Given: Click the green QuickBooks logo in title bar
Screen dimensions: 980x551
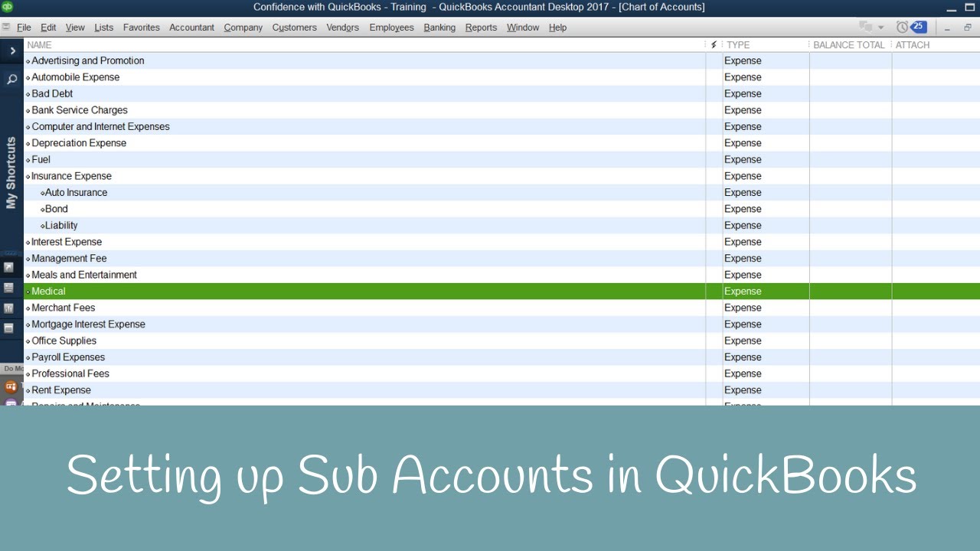Looking at the screenshot, I should click(x=7, y=7).
